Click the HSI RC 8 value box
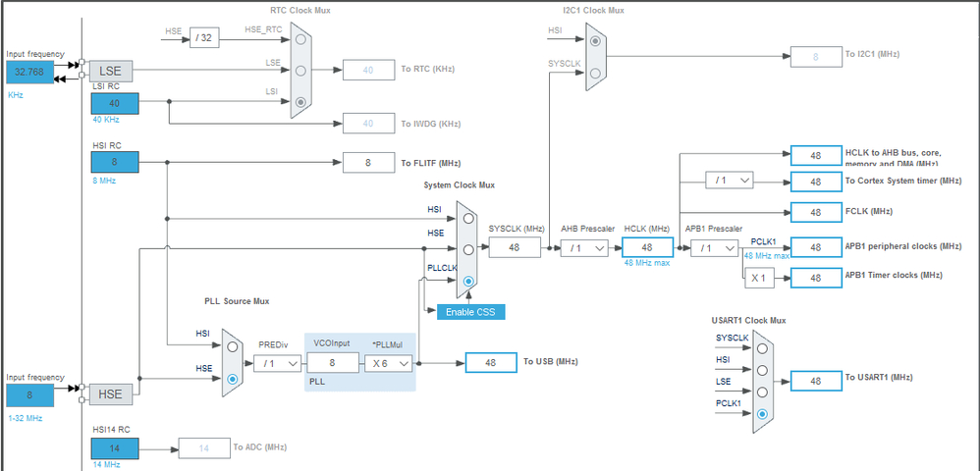 click(115, 163)
